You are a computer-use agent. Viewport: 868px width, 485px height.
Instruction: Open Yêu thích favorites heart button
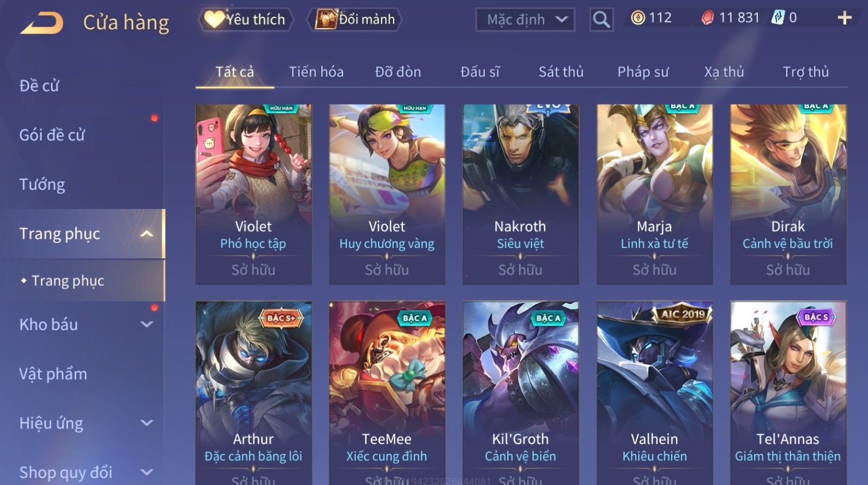[246, 20]
